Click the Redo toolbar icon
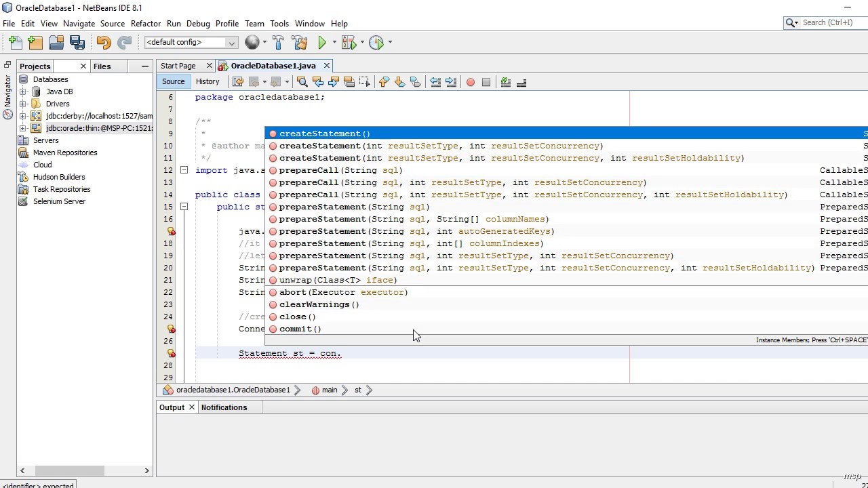The width and height of the screenshot is (868, 488). pos(124,42)
